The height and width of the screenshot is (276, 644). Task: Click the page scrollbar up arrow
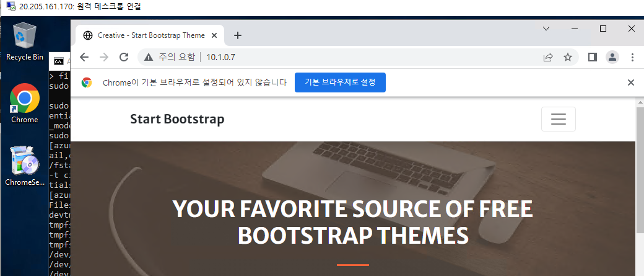point(640,102)
